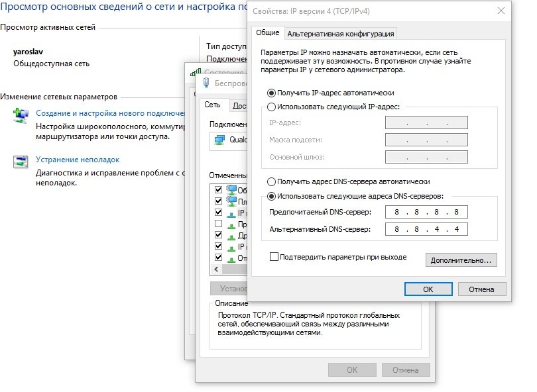The height and width of the screenshot is (392, 537).
Task: Click the troubleshooting icon beside Устранение неполадок
Action: click(21, 162)
